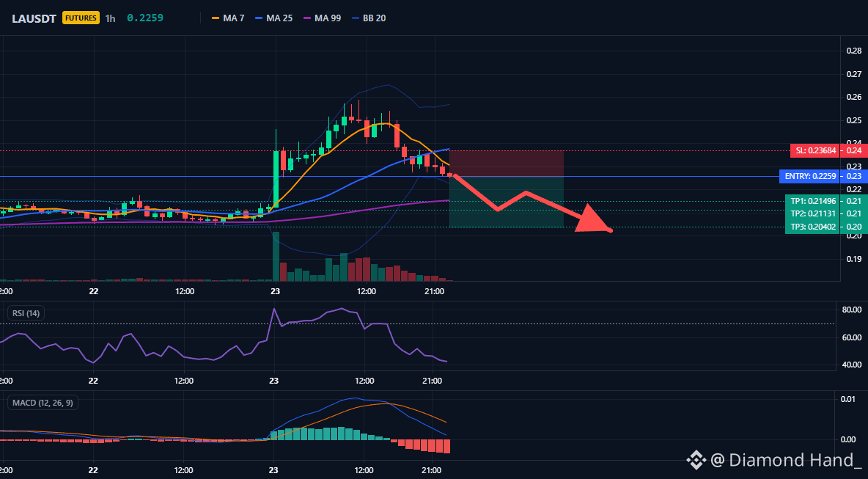868x479 pixels.
Task: Click the 23 date label under the price chart
Action: pos(275,291)
